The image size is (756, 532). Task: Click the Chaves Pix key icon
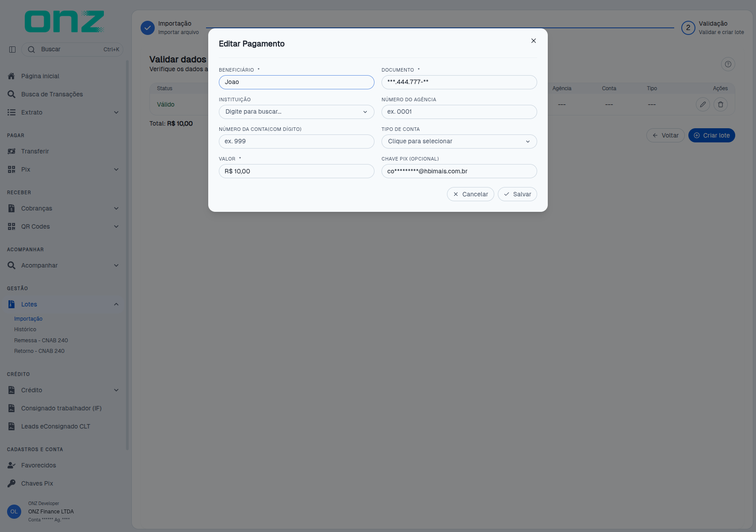click(11, 483)
